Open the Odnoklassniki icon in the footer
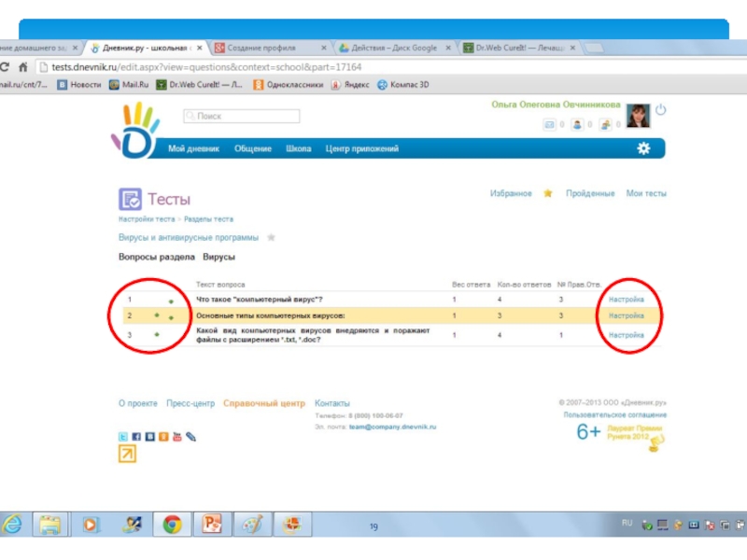The height and width of the screenshot is (560, 747). click(x=163, y=437)
